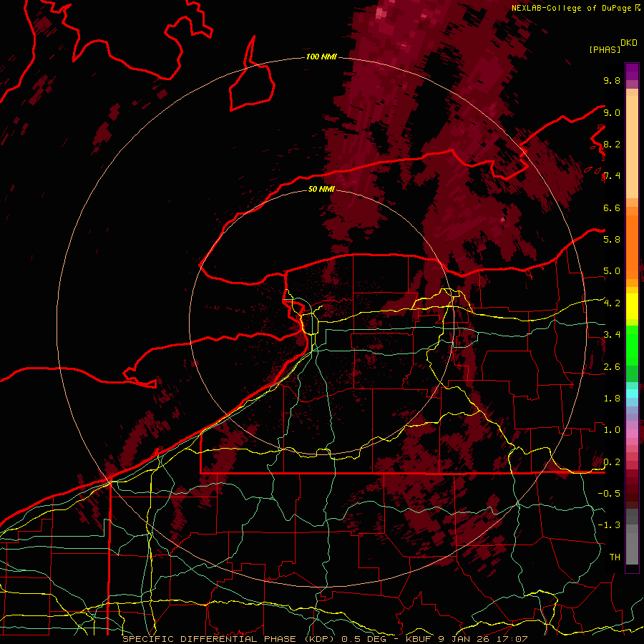Click the Specific Differential Phase KBUF caption
The image size is (644, 644).
325,639
